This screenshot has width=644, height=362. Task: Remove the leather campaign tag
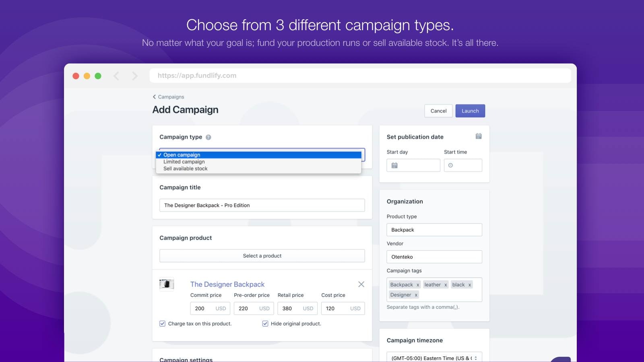tap(446, 284)
